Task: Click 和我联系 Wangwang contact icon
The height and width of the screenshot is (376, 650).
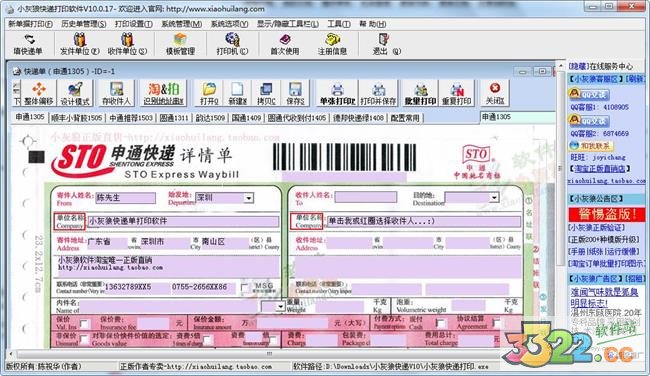Action: click(590, 146)
